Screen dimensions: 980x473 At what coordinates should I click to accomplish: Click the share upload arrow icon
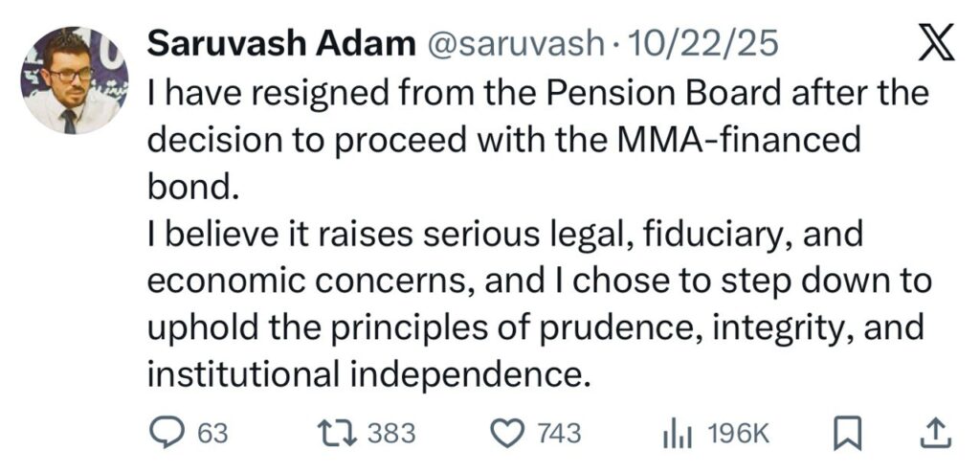934,434
